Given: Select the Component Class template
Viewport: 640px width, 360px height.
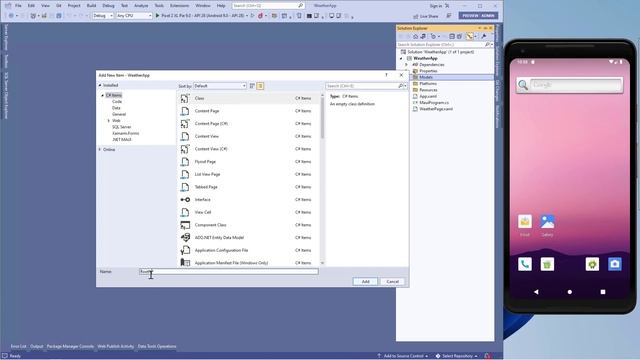Looking at the screenshot, I should coord(248,225).
